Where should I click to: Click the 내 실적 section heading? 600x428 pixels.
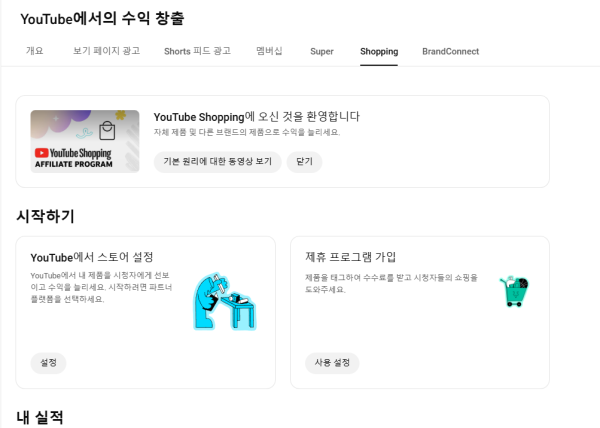pos(40,416)
